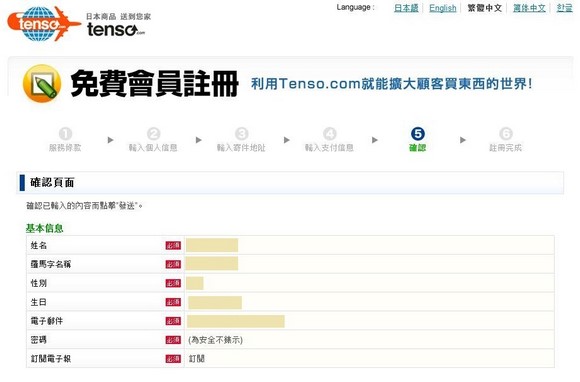Click the 電子郵件 value field
Image resolution: width=580 pixels, height=382 pixels.
click(x=236, y=321)
